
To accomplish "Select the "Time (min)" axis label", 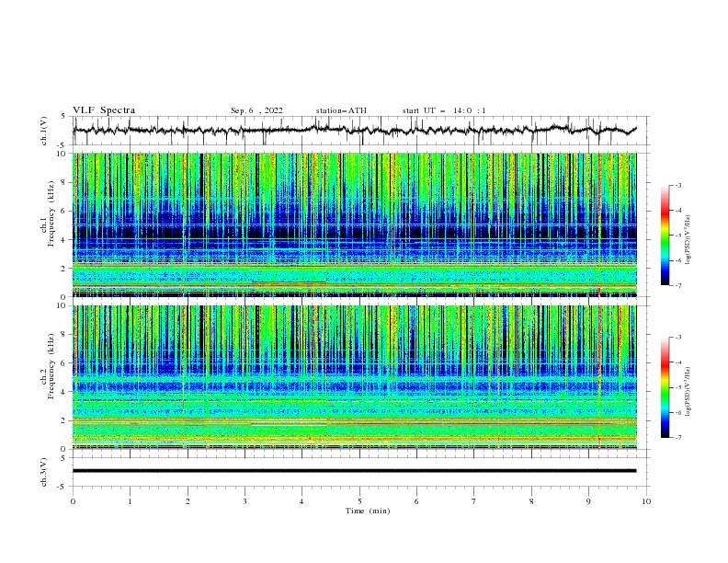I will tap(368, 511).
